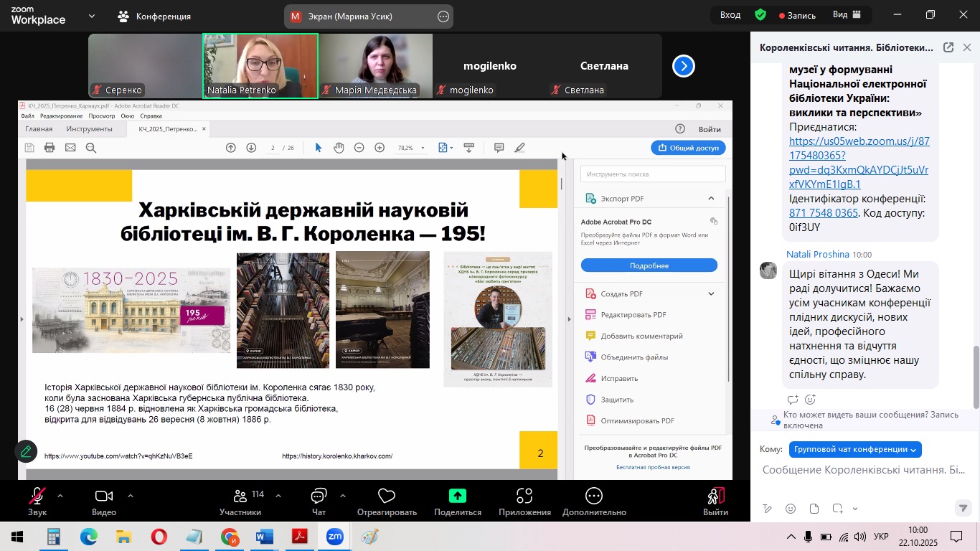Select the Conference tab at top
The image size is (980, 551).
(x=154, y=16)
